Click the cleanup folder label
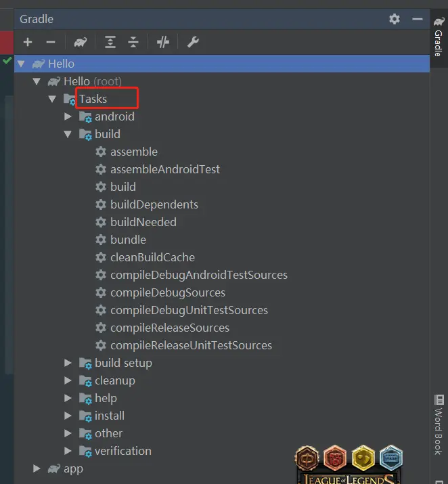 115,380
